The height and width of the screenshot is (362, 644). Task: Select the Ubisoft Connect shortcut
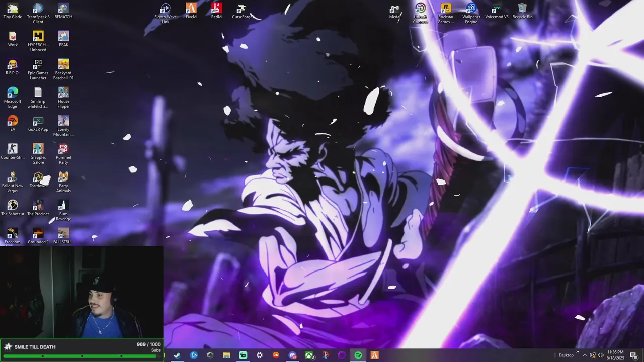click(x=421, y=14)
